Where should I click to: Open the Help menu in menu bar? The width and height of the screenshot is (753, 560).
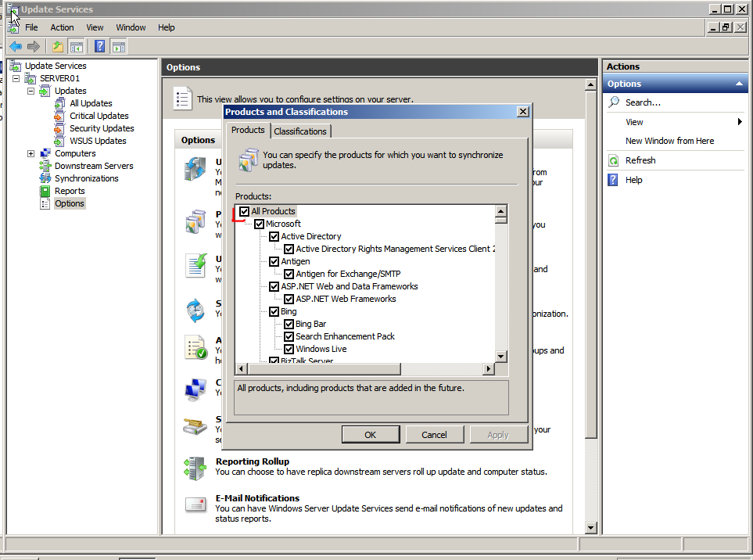[166, 27]
